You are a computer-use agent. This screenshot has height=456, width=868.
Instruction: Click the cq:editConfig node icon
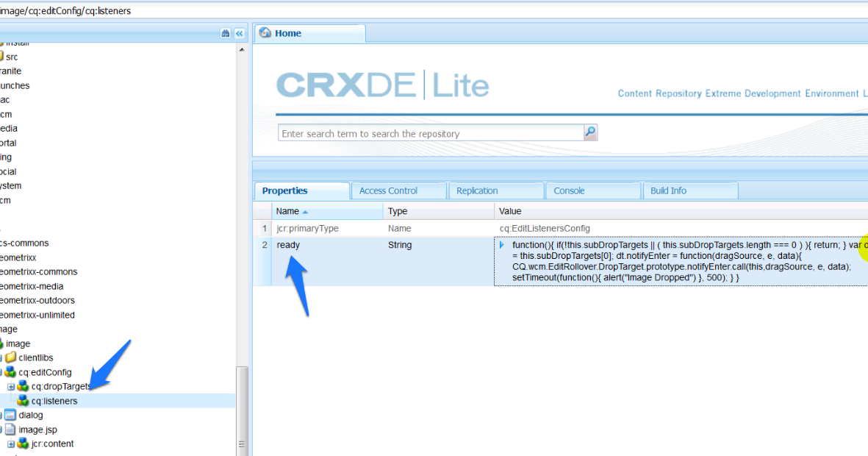click(10, 371)
